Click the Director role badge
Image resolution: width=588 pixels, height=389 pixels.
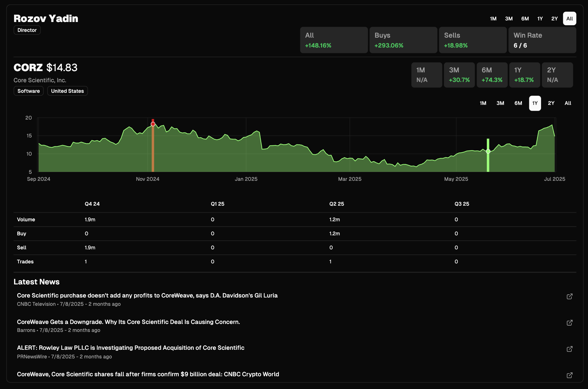pos(27,30)
